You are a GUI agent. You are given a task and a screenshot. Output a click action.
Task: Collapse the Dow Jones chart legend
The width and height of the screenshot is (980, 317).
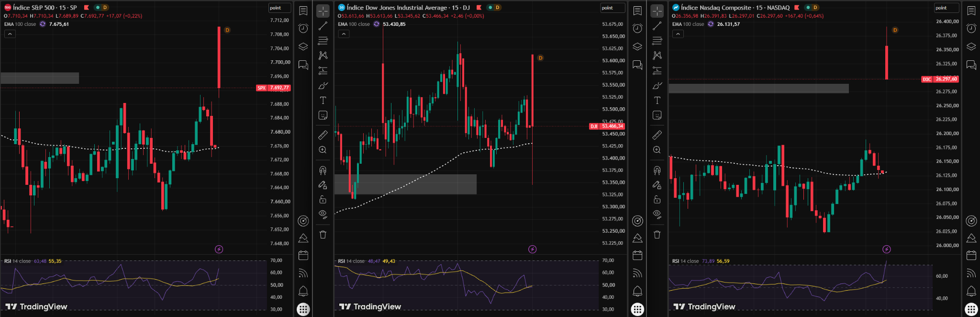344,34
